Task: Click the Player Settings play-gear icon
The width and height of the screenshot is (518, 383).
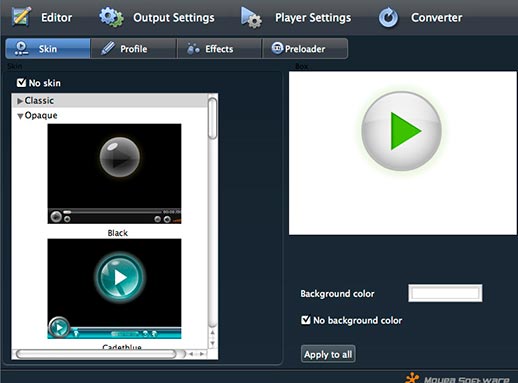Action: point(251,17)
